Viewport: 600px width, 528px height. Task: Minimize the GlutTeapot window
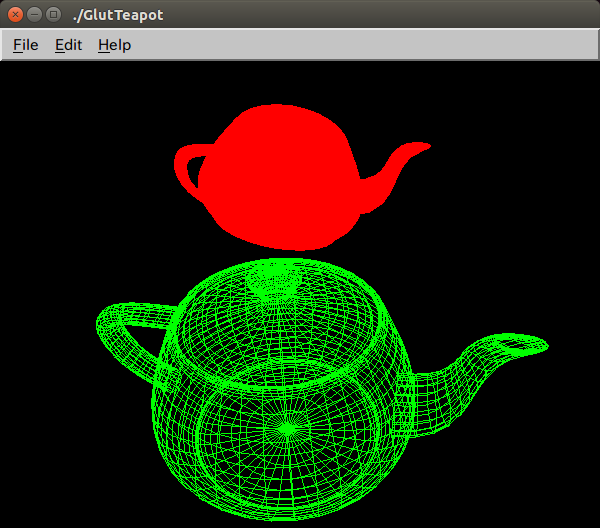(34, 15)
